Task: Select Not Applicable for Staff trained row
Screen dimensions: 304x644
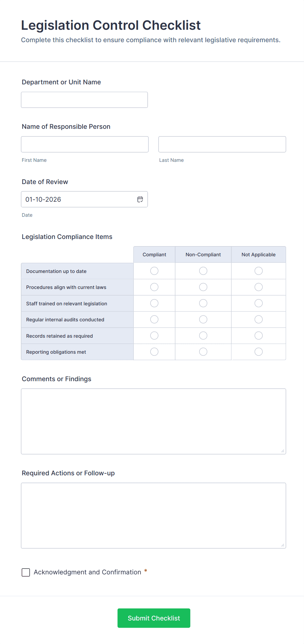Action: [259, 303]
